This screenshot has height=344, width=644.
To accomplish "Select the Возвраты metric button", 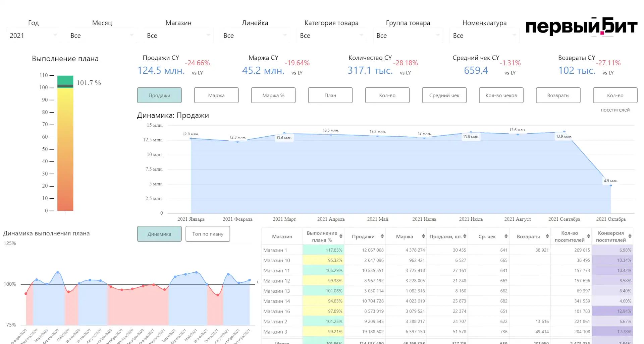I will tap(558, 95).
